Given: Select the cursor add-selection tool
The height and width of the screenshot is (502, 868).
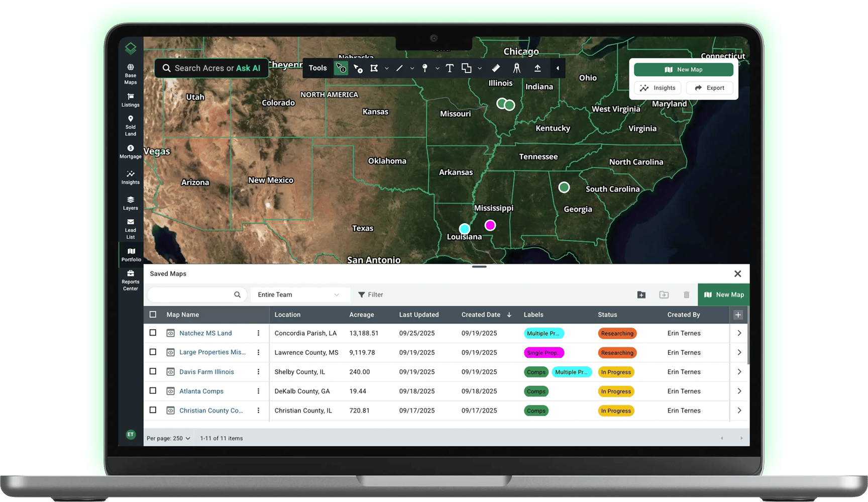Looking at the screenshot, I should [358, 68].
